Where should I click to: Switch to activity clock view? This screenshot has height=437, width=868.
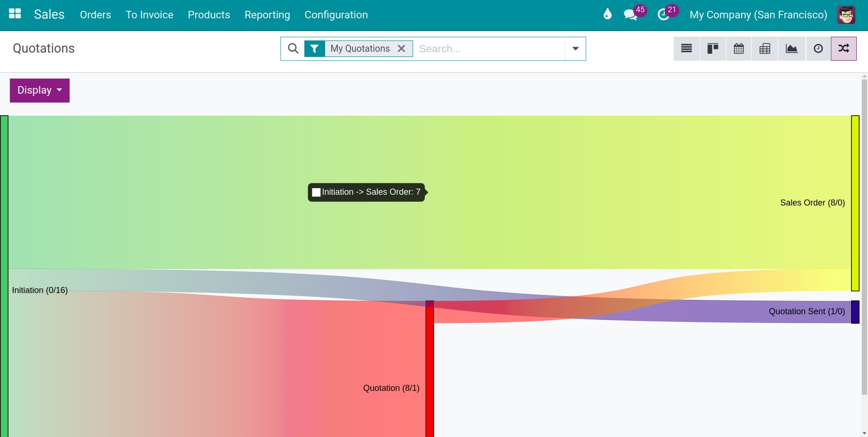coord(818,48)
